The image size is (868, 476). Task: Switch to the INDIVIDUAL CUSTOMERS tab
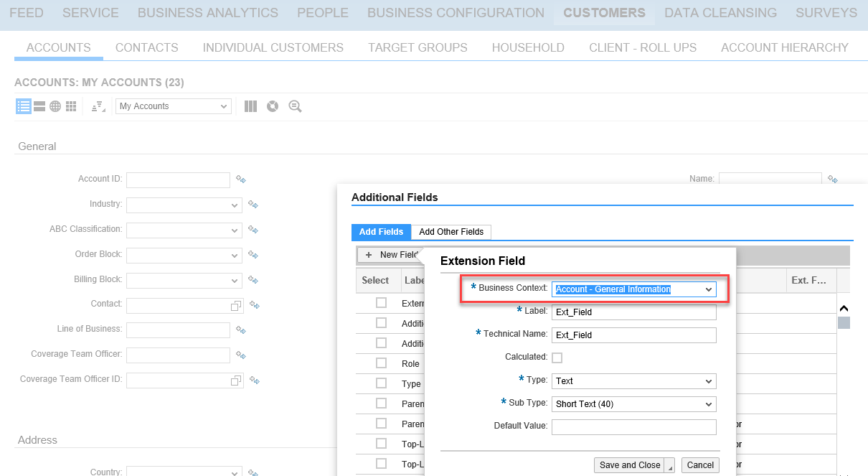273,47
